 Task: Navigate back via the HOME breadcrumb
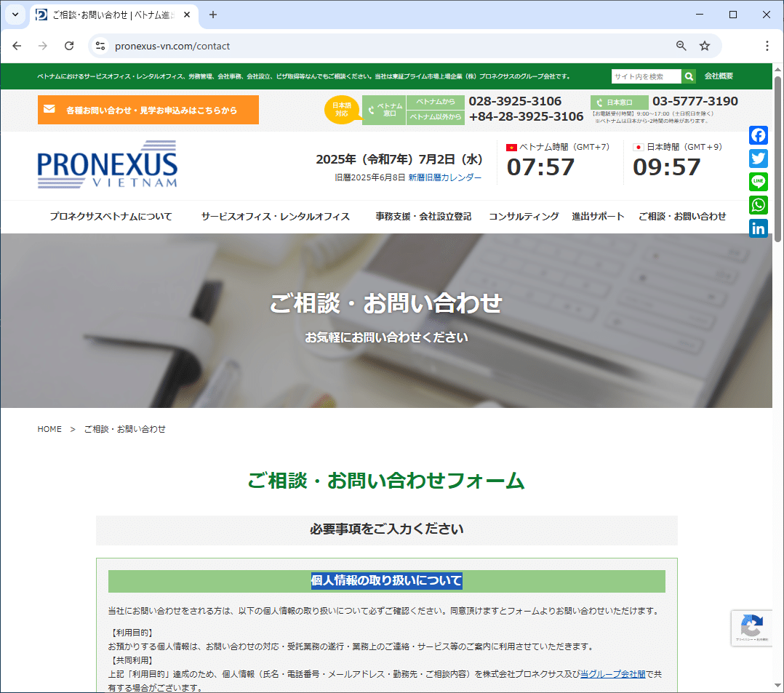[x=49, y=429]
